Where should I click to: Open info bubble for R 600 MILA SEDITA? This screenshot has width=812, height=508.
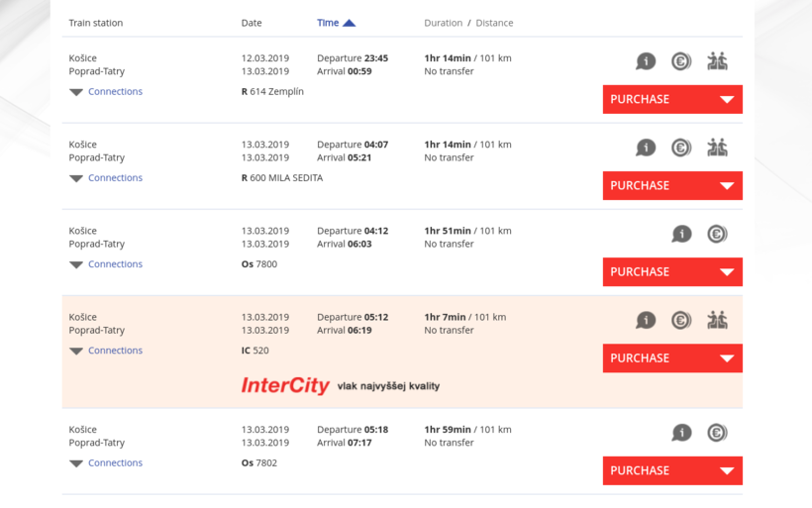[x=646, y=149]
